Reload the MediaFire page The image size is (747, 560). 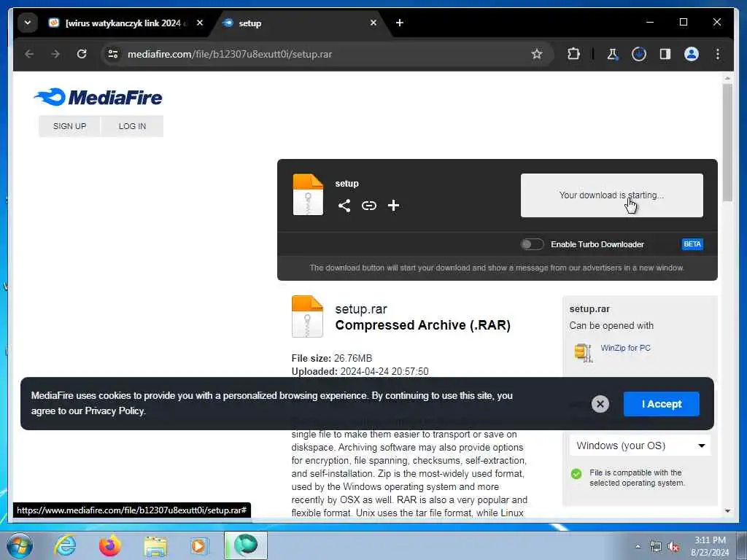[x=82, y=54]
